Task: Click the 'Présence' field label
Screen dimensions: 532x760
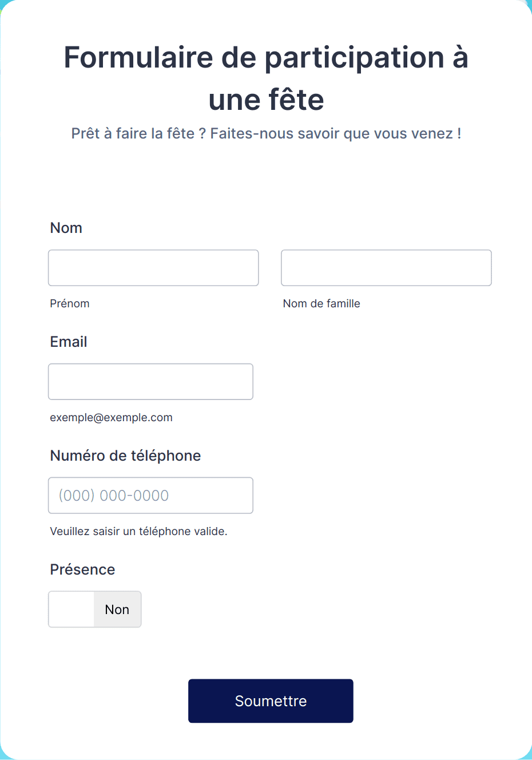Action: coord(82,569)
